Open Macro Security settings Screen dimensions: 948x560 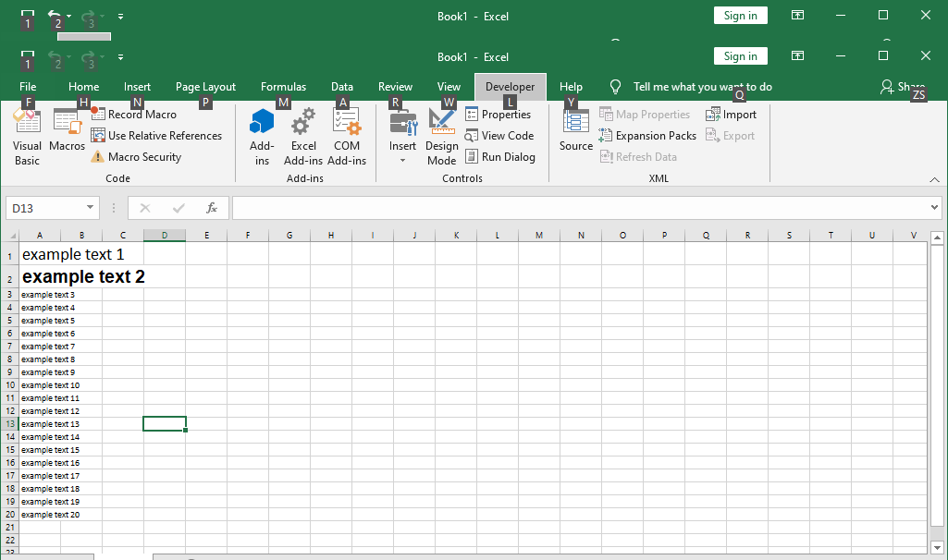tap(144, 157)
